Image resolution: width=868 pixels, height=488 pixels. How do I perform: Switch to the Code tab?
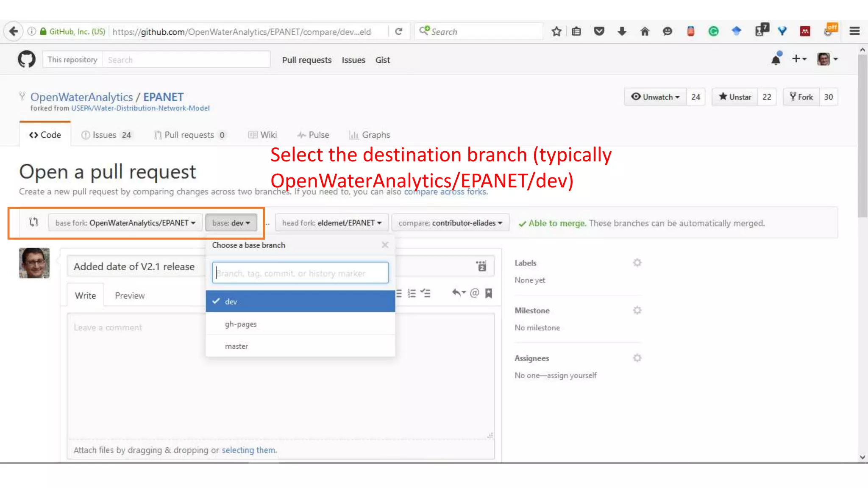45,135
